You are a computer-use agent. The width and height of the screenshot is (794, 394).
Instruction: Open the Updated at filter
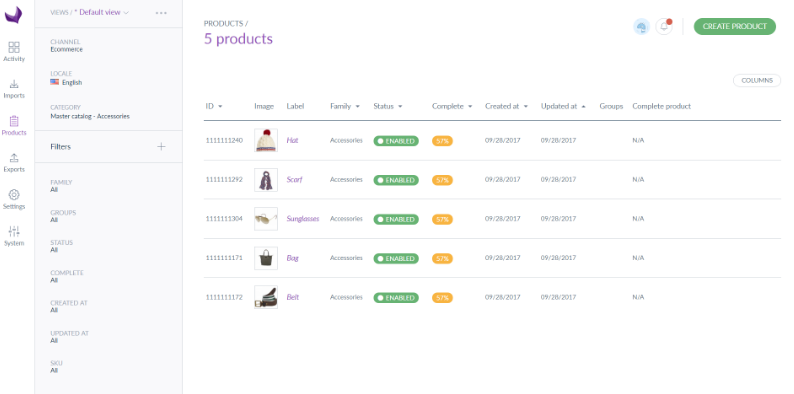pos(69,337)
